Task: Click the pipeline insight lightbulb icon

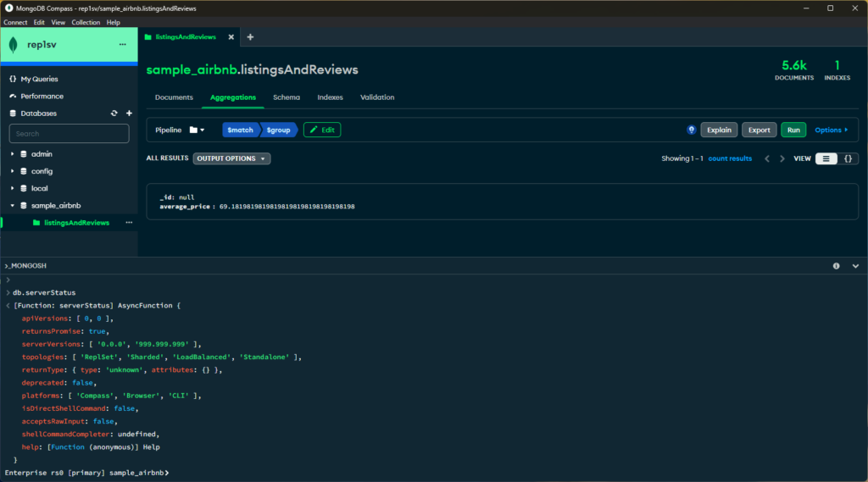Action: (x=692, y=130)
